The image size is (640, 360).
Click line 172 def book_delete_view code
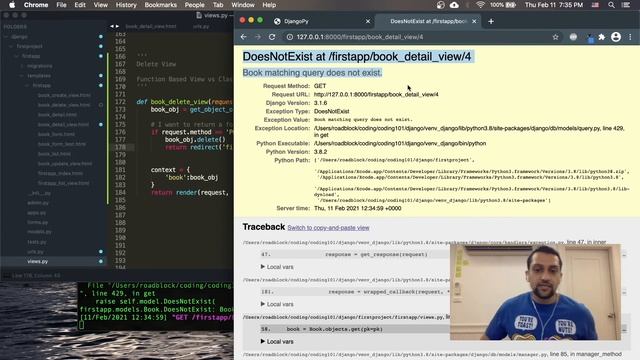184,102
